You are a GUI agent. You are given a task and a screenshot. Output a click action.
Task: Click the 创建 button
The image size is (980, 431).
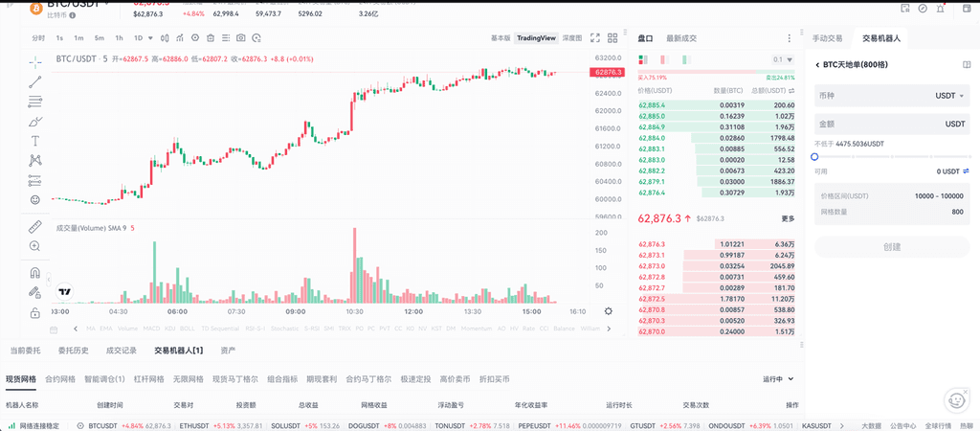click(x=891, y=246)
